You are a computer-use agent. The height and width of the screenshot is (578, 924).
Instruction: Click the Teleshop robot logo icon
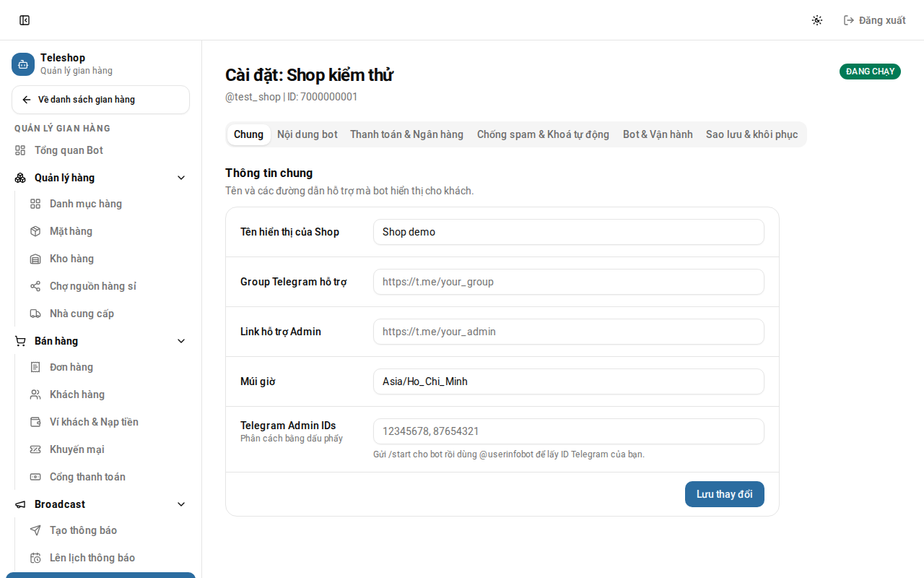(x=23, y=64)
